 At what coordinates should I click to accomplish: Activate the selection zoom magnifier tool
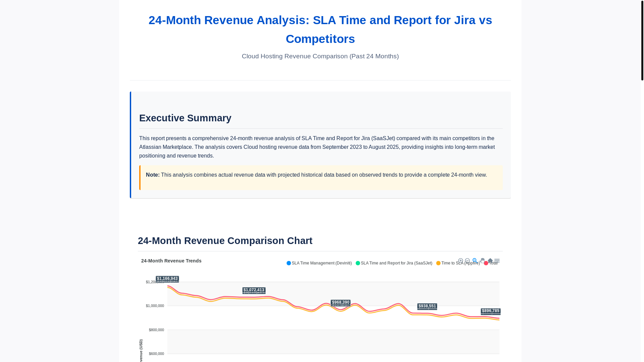pyautogui.click(x=475, y=260)
